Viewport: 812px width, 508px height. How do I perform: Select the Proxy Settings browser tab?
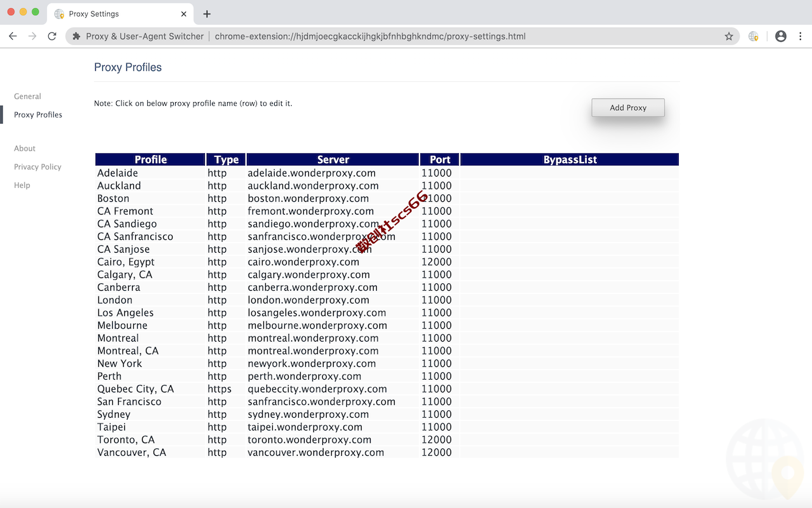point(120,14)
